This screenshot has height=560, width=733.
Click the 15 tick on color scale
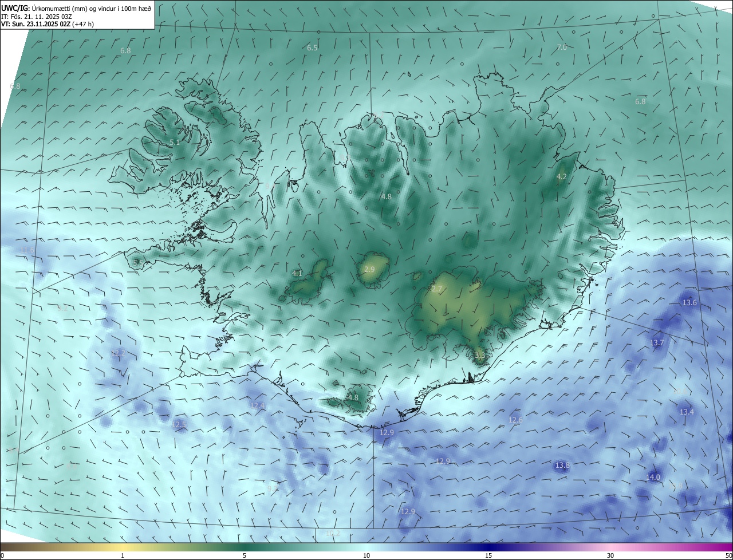[x=488, y=555]
